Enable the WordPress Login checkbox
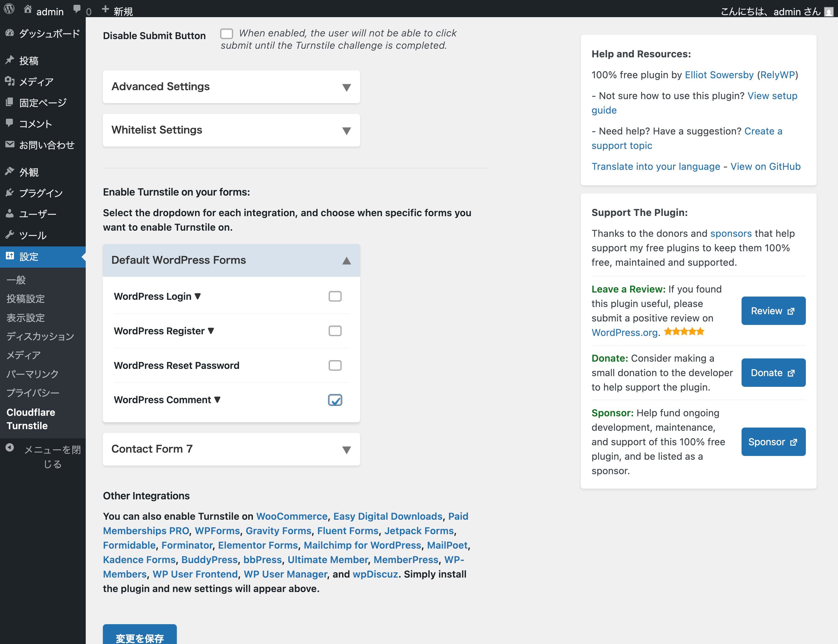The height and width of the screenshot is (644, 838). [335, 296]
